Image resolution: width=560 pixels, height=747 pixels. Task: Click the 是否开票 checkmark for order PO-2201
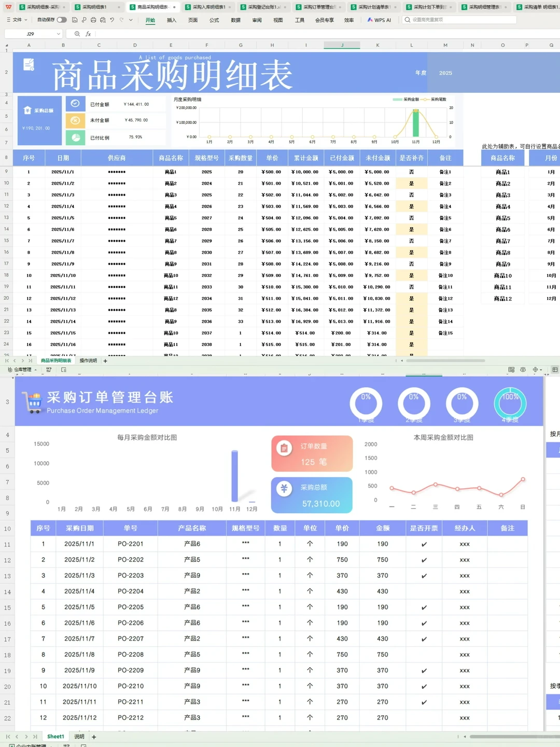tap(424, 544)
